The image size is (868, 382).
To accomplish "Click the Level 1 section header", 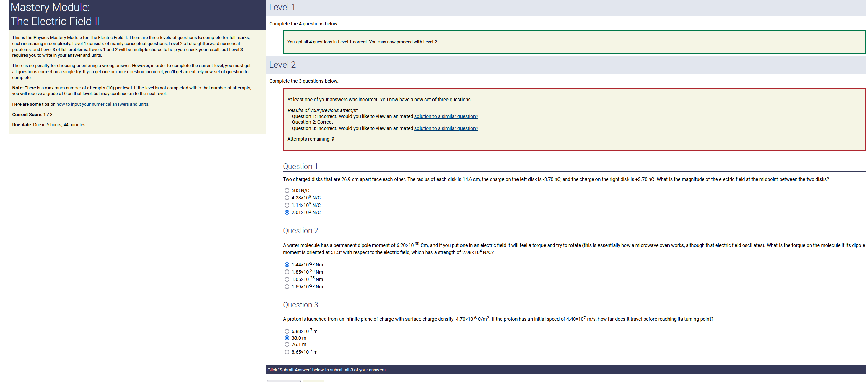I will 282,7.
